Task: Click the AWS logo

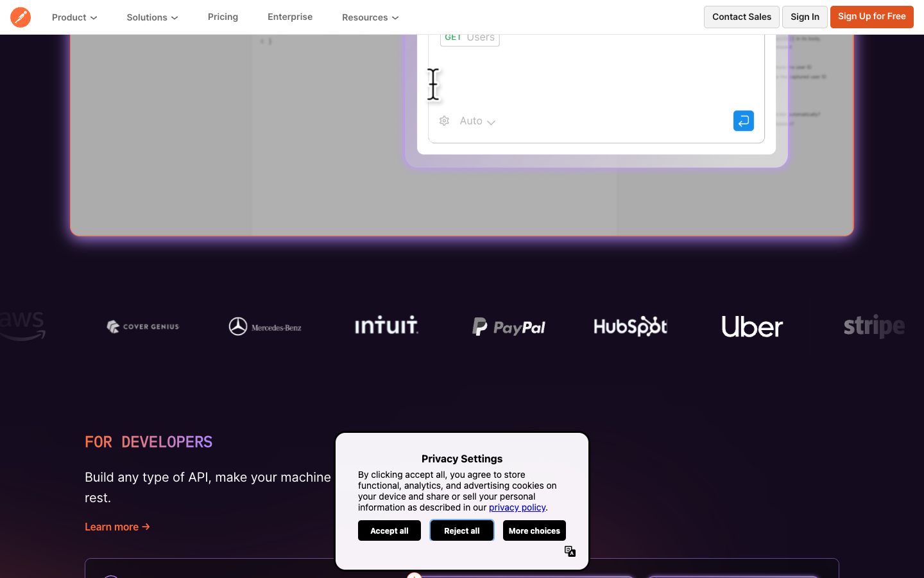Action: tap(22, 326)
